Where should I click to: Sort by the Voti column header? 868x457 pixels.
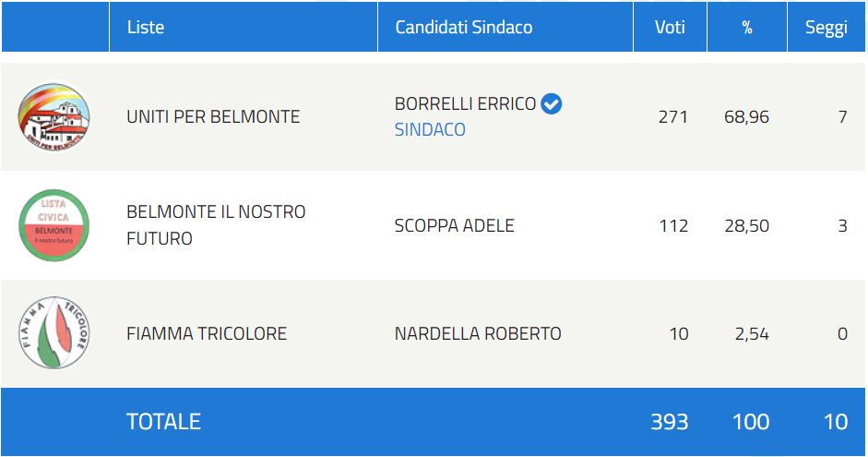click(x=670, y=27)
